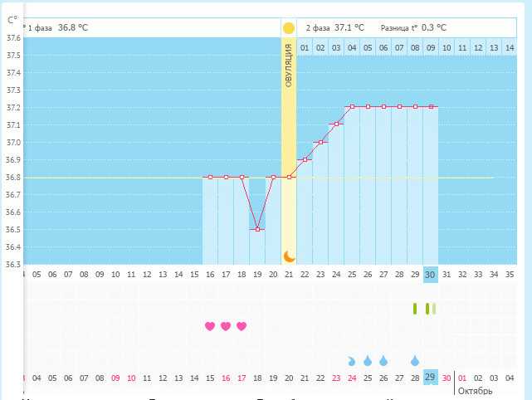Click the orange crescent moon icon
532x400 pixels.
click(289, 256)
